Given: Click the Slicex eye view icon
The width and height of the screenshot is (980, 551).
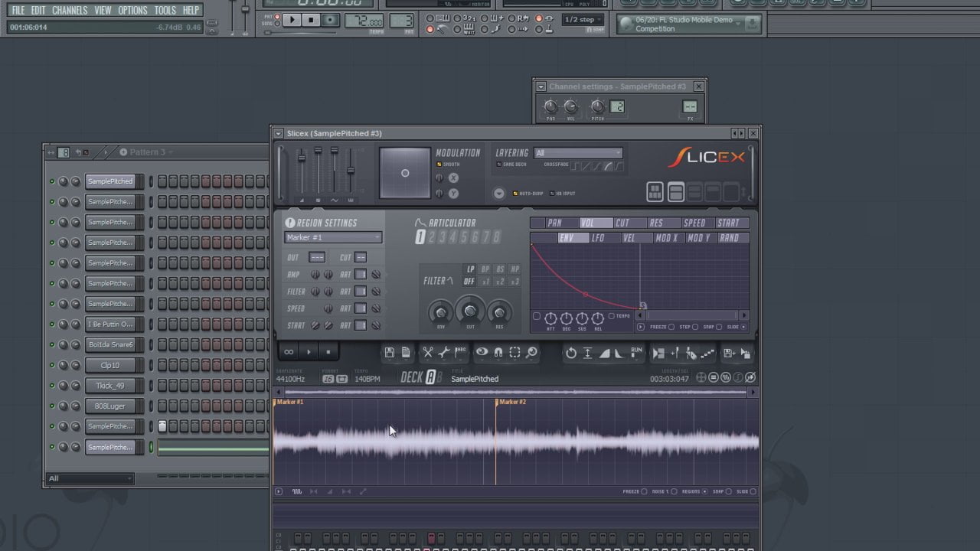Looking at the screenshot, I should pos(482,353).
